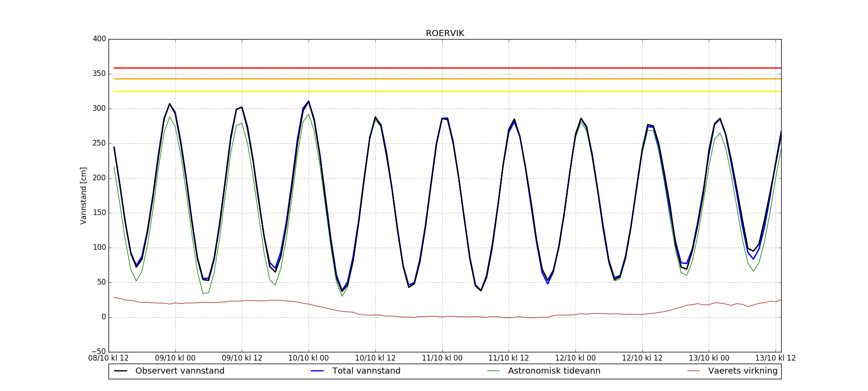This screenshot has height=391, width=868.
Task: Click the y-axis tick value −50
Action: pos(98,352)
